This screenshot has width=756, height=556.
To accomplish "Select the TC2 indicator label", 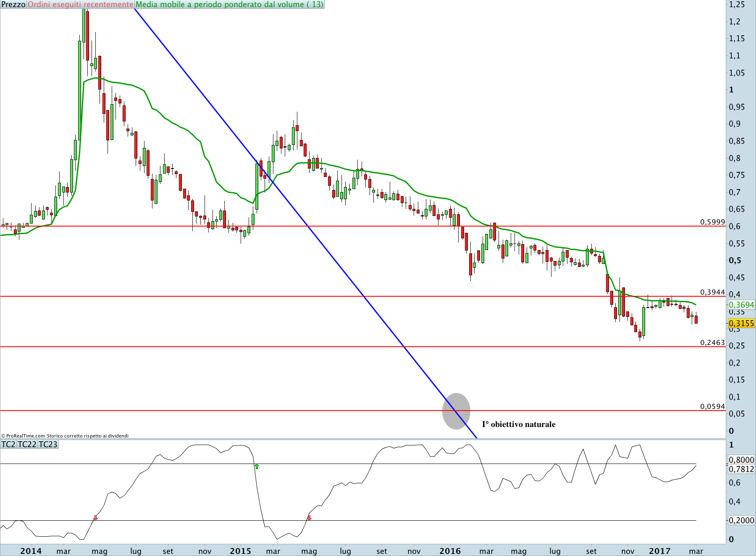I will [8, 444].
